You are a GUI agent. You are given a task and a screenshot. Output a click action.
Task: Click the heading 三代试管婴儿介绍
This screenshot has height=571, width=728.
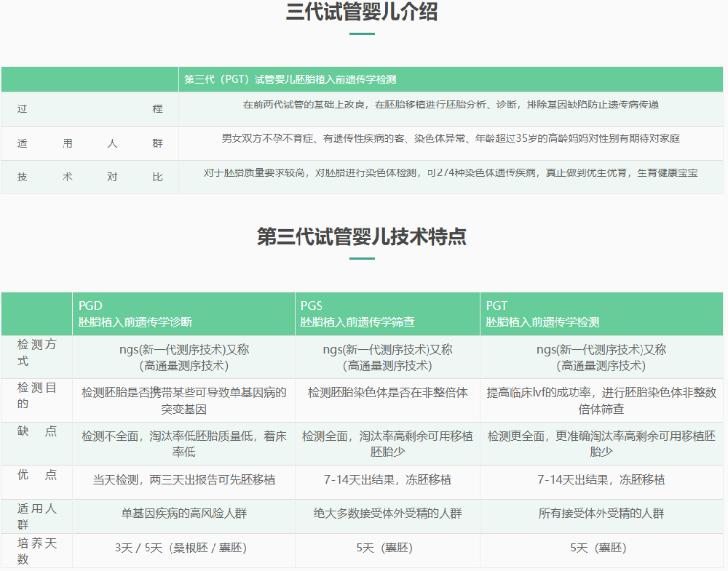click(x=362, y=13)
